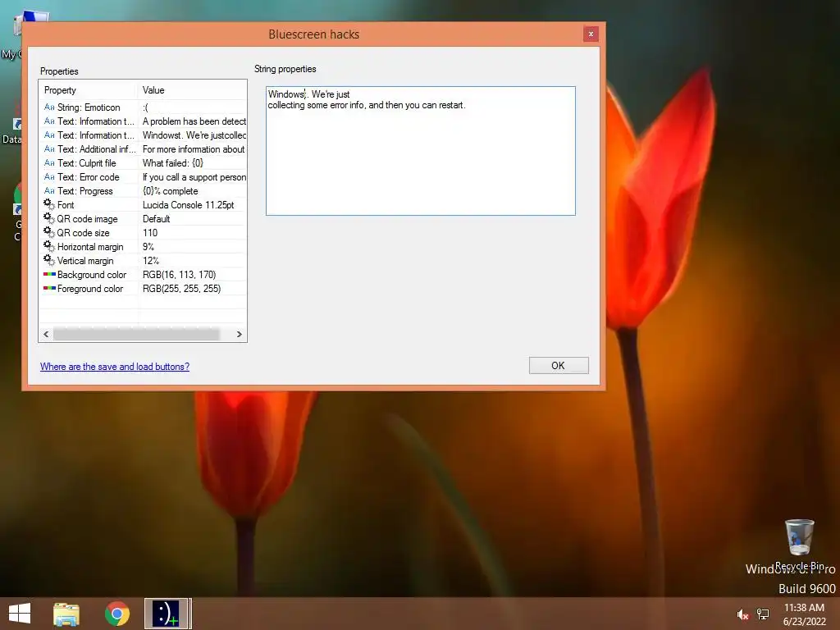Click value 'Windowst. We're justcollec'
This screenshot has width=840, height=630.
pos(194,135)
